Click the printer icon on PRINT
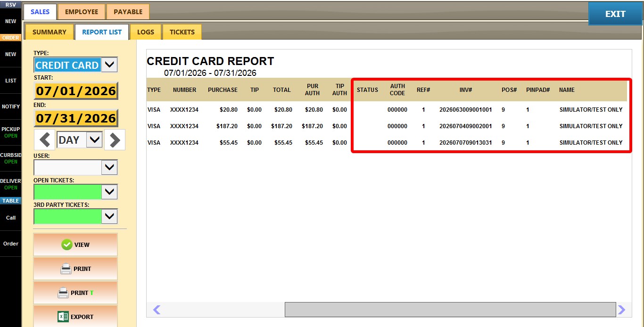 tap(66, 269)
